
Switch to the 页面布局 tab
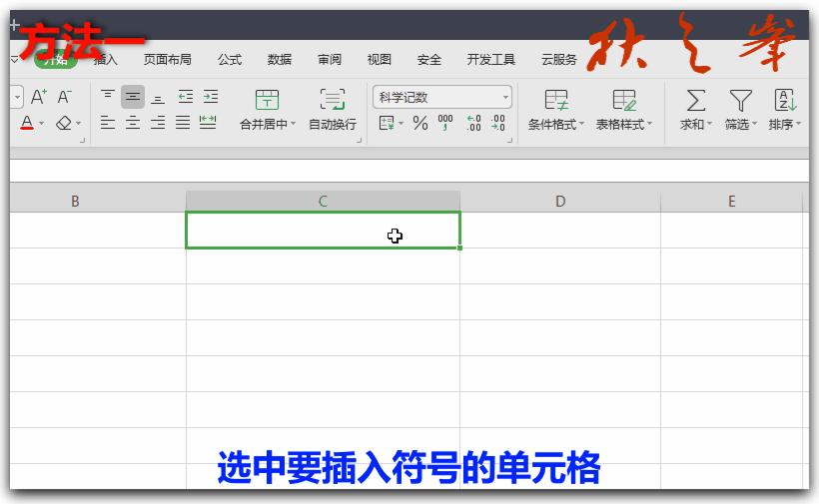(168, 60)
